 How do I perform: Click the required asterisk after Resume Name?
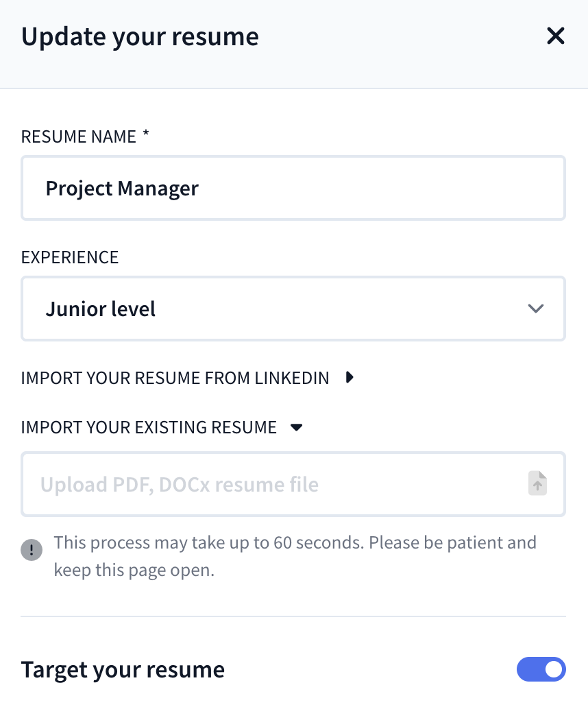[x=146, y=135]
